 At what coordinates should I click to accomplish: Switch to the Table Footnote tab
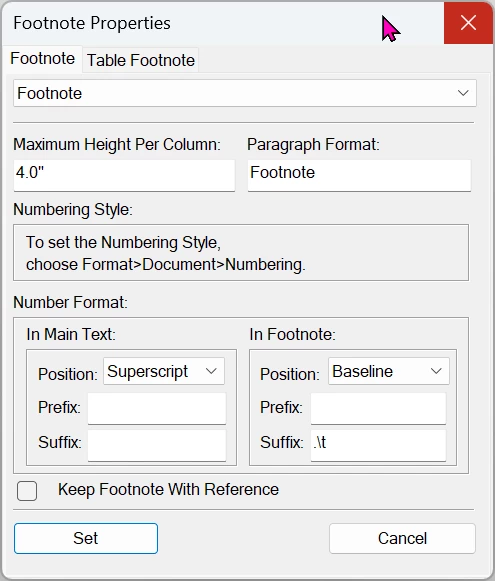point(141,60)
